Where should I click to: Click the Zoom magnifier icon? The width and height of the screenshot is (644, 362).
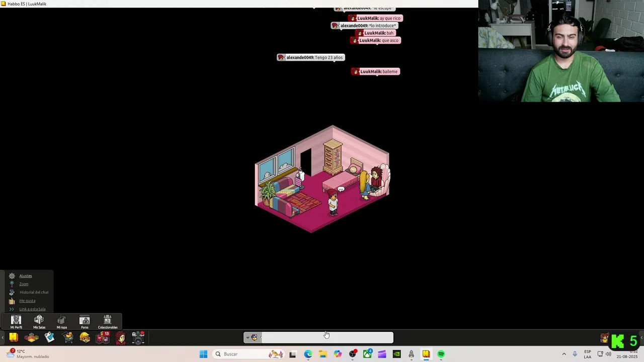click(x=12, y=284)
